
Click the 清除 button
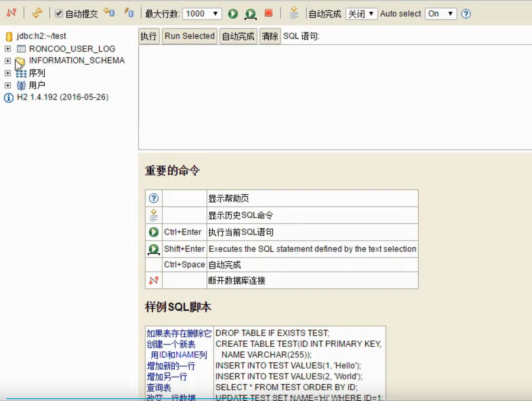tap(270, 36)
